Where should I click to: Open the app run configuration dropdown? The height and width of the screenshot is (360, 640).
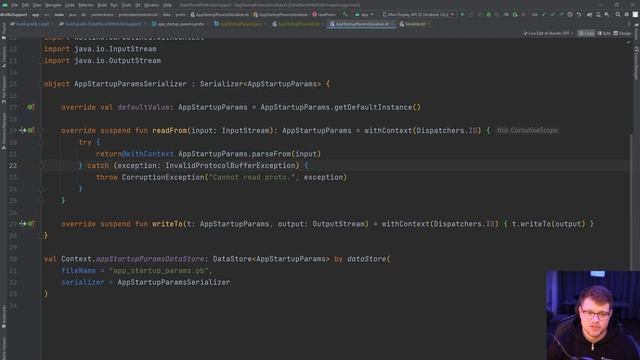(364, 14)
